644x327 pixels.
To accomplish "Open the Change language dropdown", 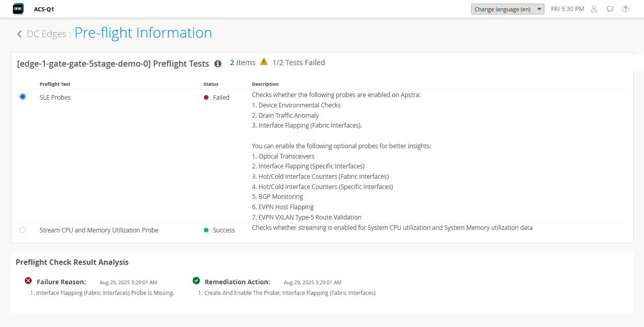I will (x=507, y=9).
